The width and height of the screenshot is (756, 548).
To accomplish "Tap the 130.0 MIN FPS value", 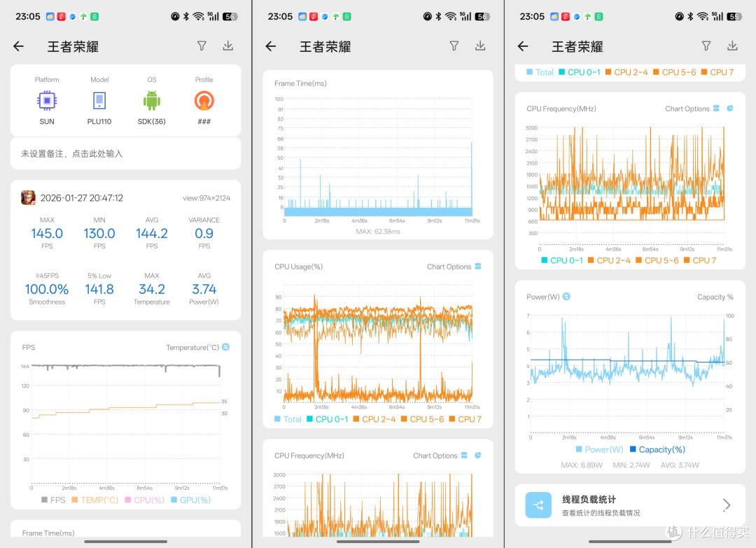I will click(x=99, y=233).
